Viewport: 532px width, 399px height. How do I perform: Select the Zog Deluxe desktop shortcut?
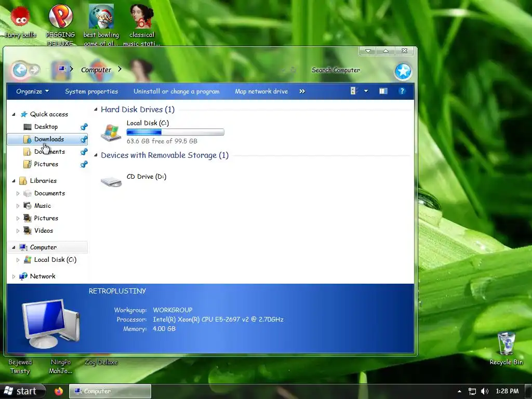click(101, 362)
